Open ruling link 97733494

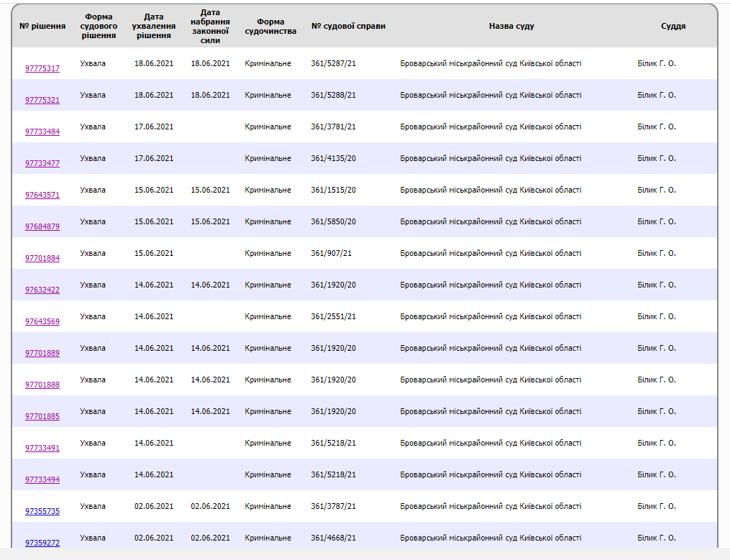pos(42,480)
